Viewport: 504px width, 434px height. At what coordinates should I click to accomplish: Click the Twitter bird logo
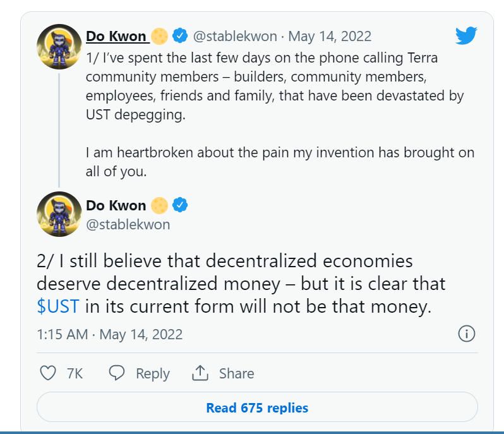466,35
